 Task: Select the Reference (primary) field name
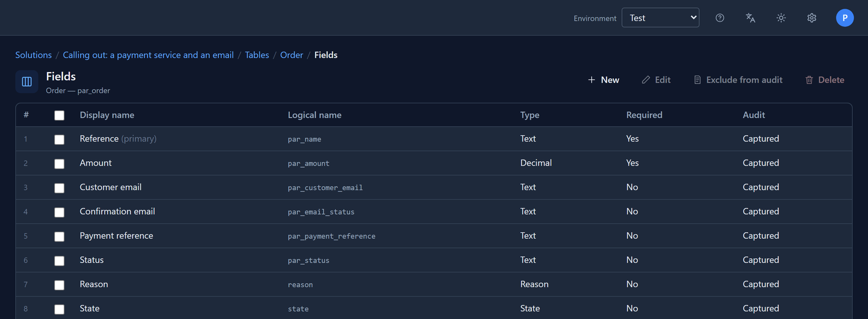pyautogui.click(x=118, y=139)
